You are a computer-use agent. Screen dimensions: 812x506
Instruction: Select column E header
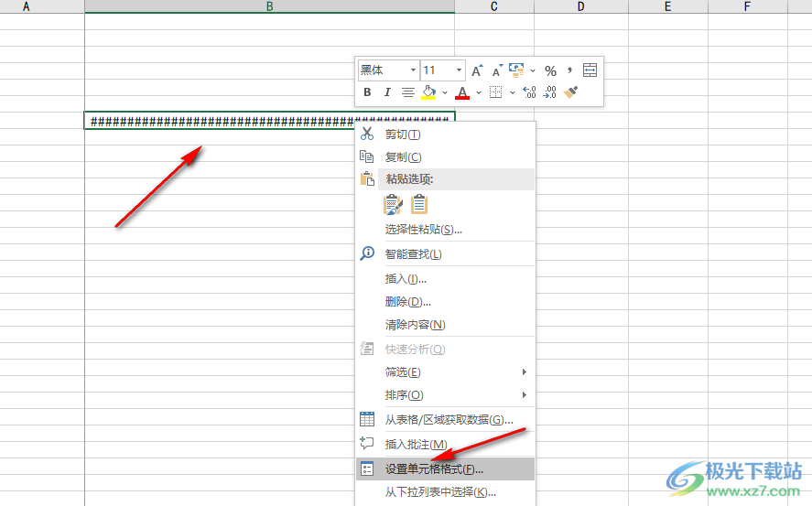pos(668,6)
